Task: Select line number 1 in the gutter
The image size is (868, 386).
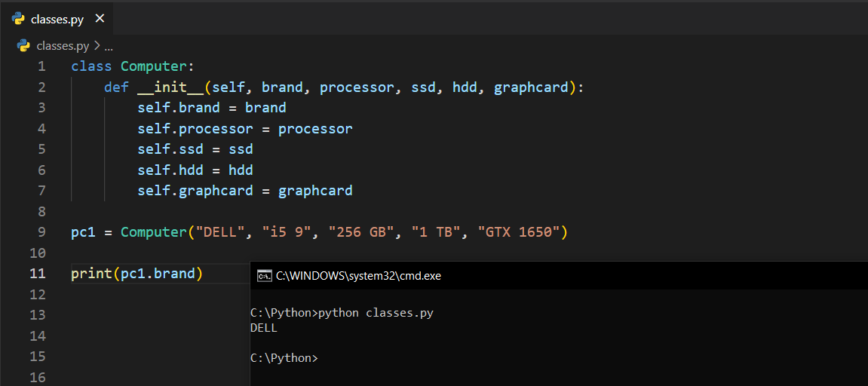Action: coord(41,66)
